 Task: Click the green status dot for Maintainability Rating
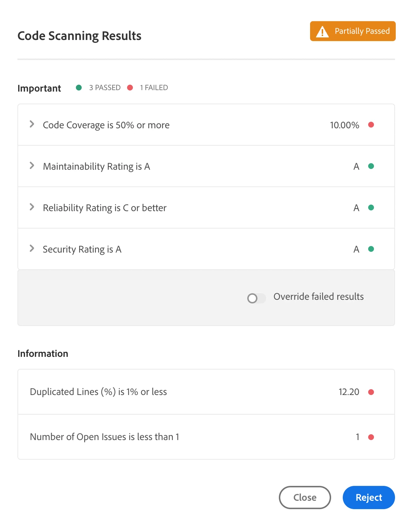click(x=371, y=166)
